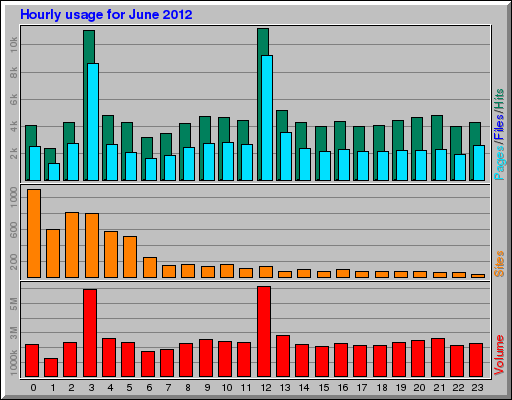The height and width of the screenshot is (400, 512).
Task: Click the title 'Hourly usage for June 2012'
Action: [106, 15]
